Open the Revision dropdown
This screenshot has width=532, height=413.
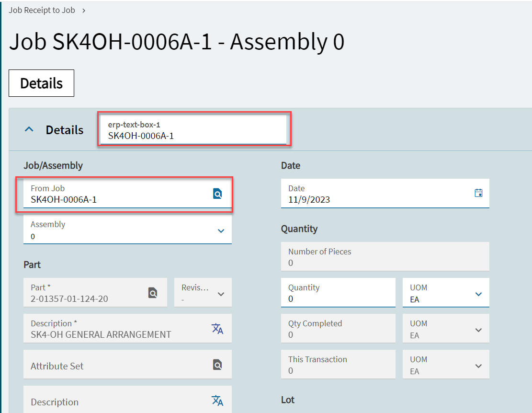coord(221,294)
